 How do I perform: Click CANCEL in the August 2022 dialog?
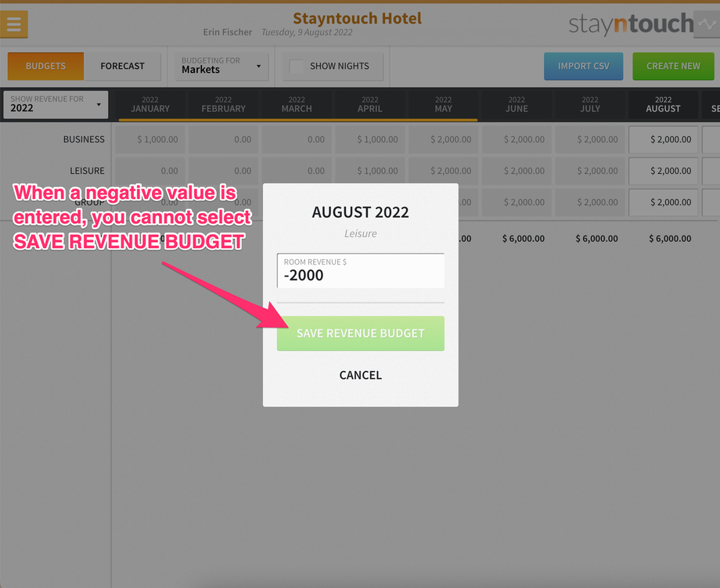point(361,375)
